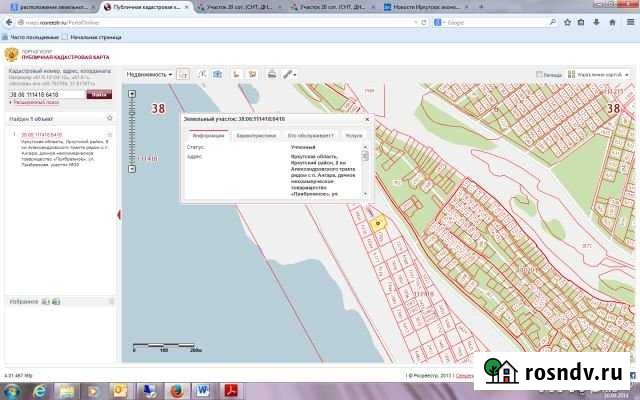
Task: Open the Word icon in the taskbar
Action: pos(202,389)
